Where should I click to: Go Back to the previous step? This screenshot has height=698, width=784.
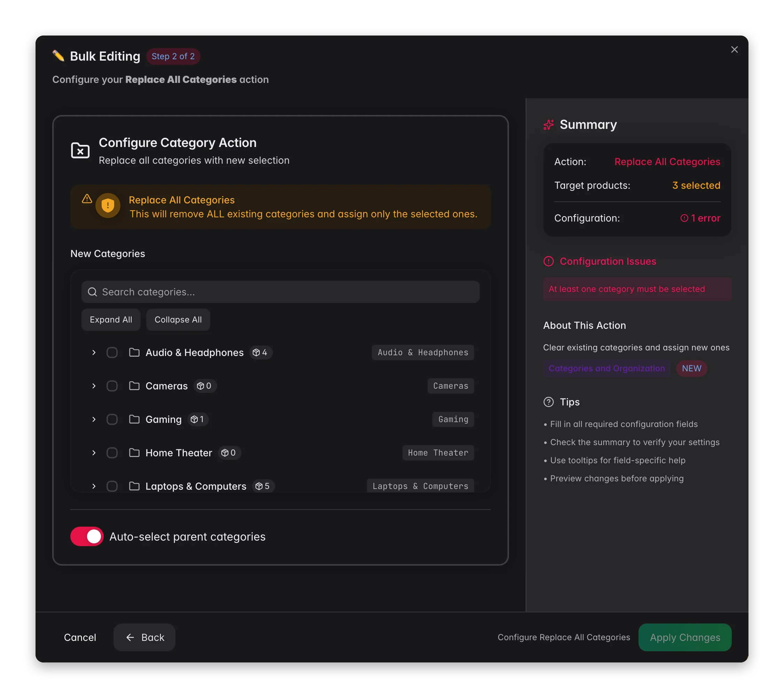(x=144, y=637)
